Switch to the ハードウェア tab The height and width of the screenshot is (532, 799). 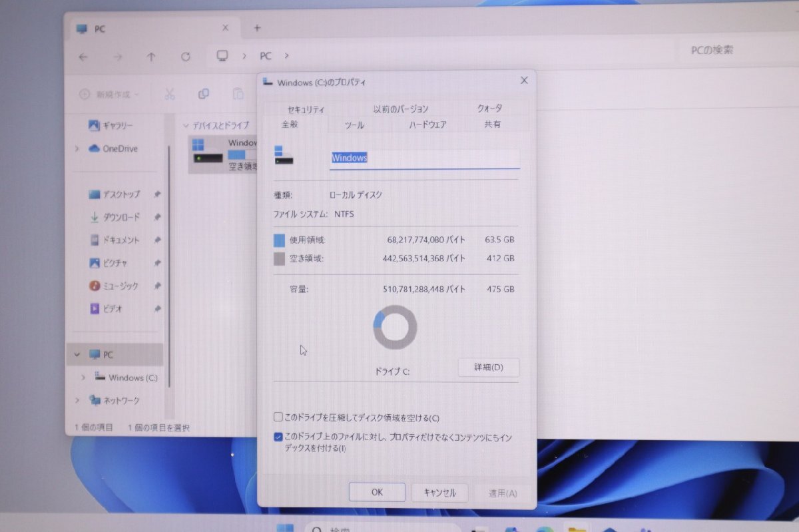pyautogui.click(x=429, y=125)
